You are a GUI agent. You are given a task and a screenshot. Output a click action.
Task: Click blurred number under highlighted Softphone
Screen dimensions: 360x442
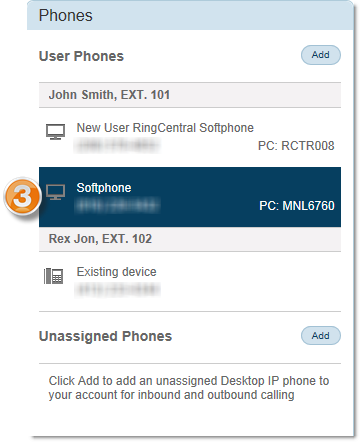(x=117, y=206)
